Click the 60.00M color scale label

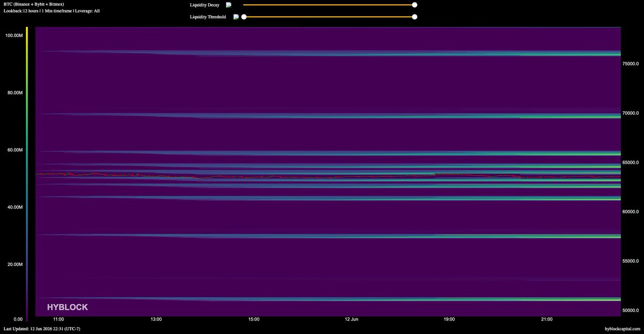click(x=14, y=150)
